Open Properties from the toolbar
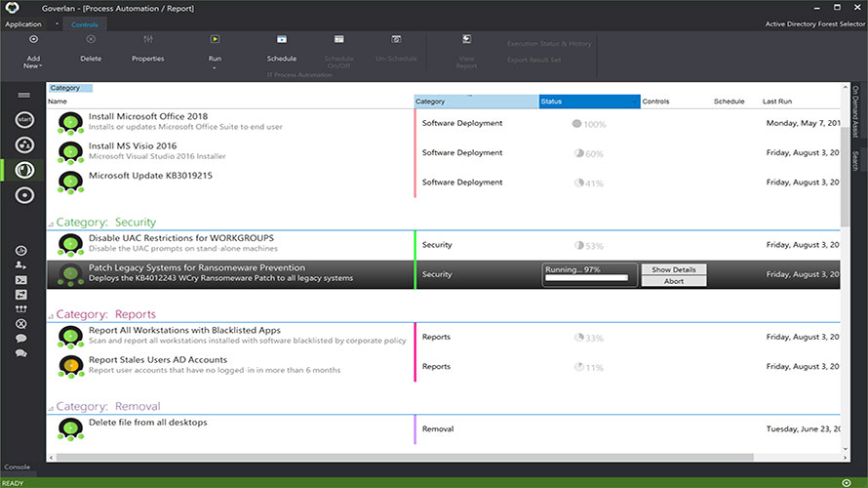This screenshot has height=488, width=868. tap(148, 40)
